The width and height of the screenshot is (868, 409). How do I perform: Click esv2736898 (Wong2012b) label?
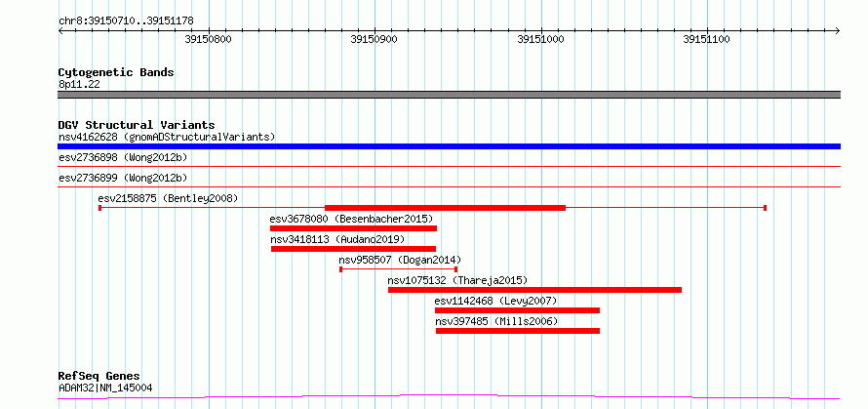(x=123, y=157)
